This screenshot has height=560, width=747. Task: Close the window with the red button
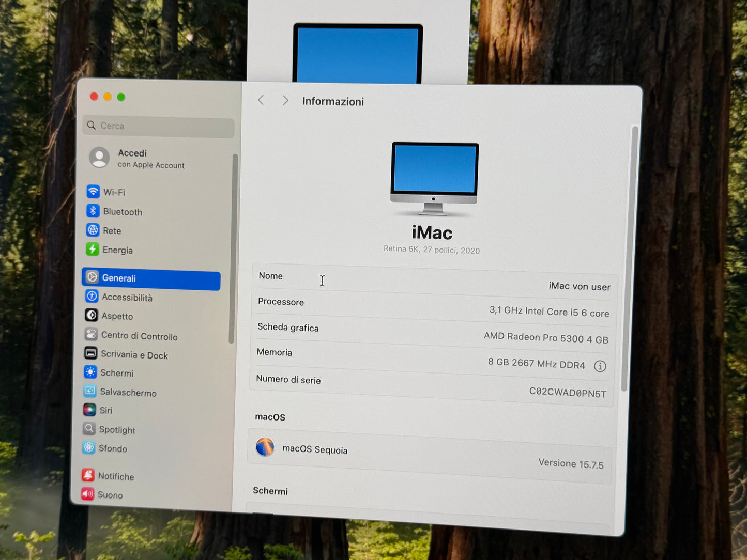pos(94,97)
